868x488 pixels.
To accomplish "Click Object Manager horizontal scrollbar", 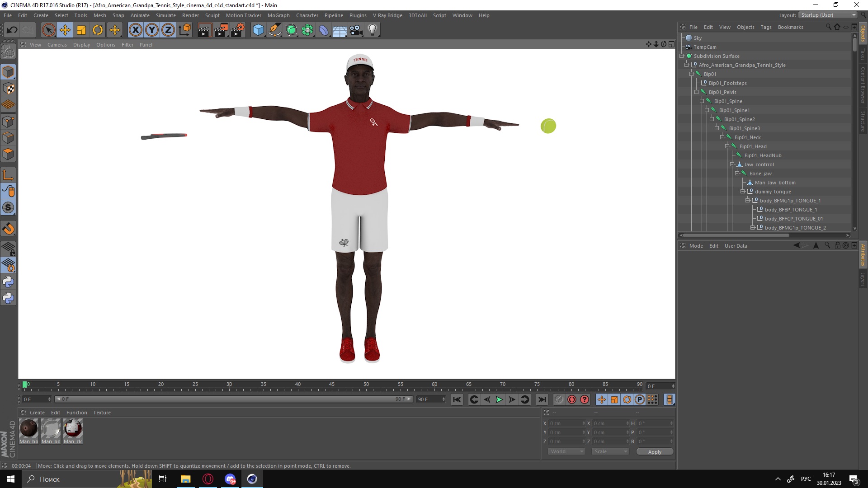I will coord(736,235).
